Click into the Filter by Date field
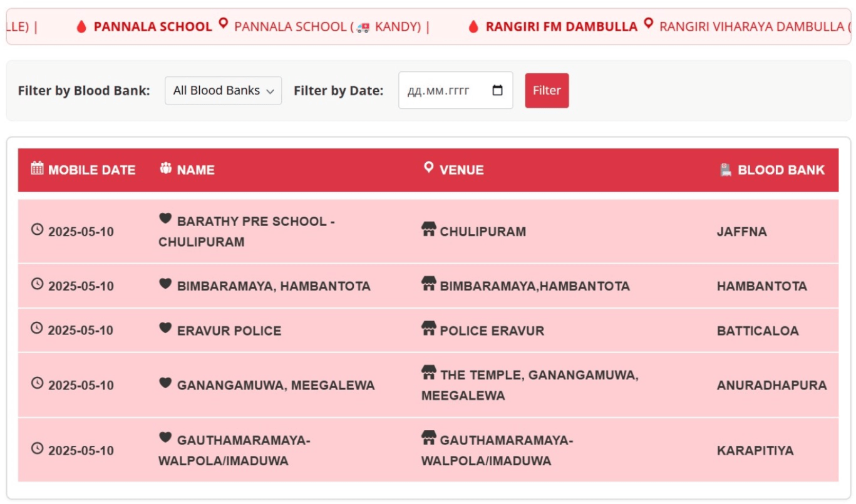Viewport: 856px width, 504px height. point(438,91)
